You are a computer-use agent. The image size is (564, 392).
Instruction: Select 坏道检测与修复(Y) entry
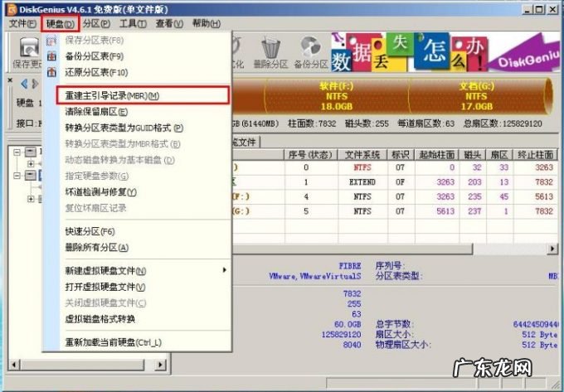click(100, 192)
